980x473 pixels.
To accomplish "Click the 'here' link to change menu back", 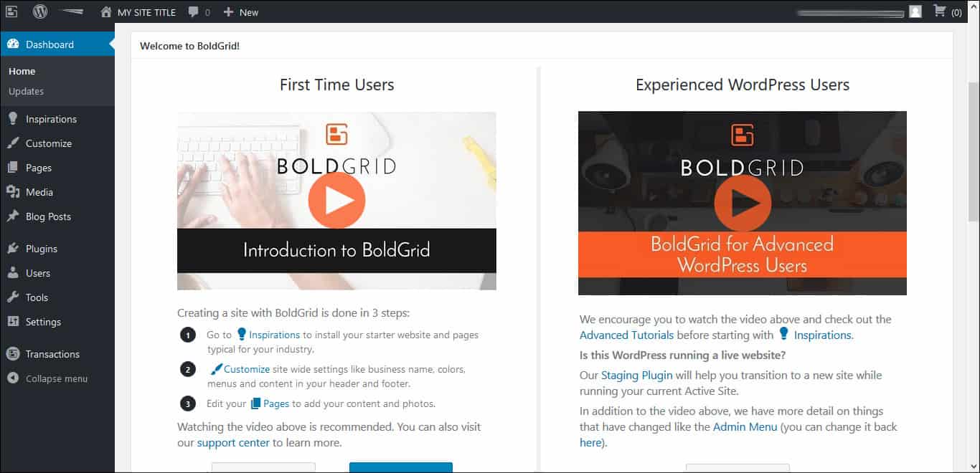I will click(x=590, y=443).
